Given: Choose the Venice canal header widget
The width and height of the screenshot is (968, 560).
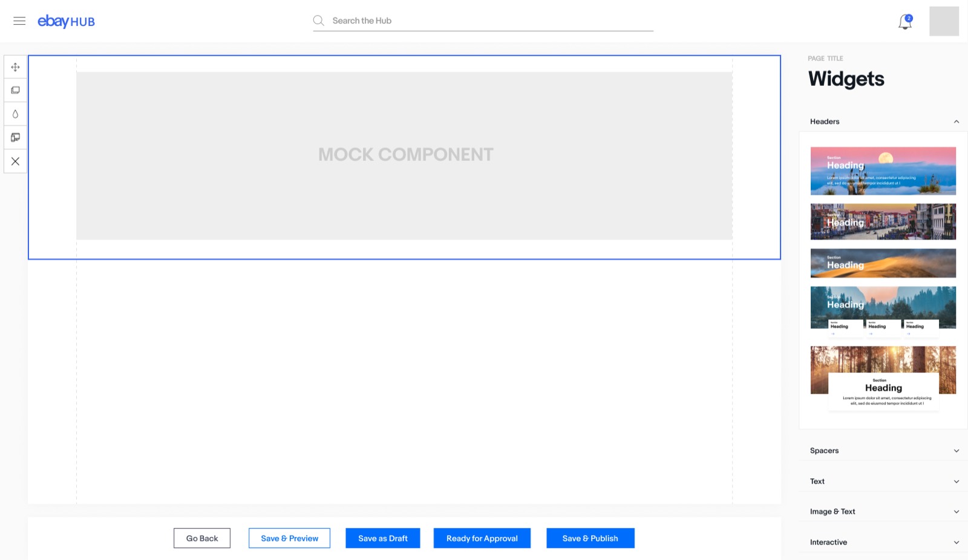Looking at the screenshot, I should pyautogui.click(x=883, y=221).
